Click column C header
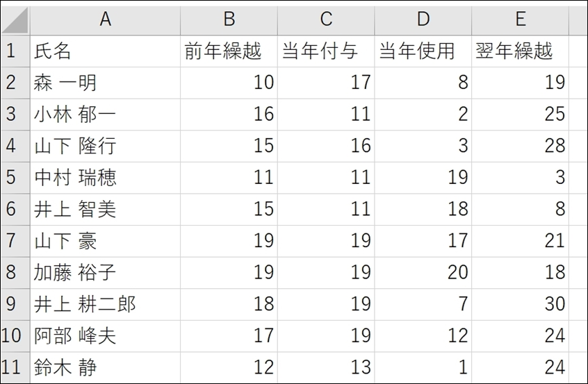Viewport: 588px width, 384px height. click(326, 19)
